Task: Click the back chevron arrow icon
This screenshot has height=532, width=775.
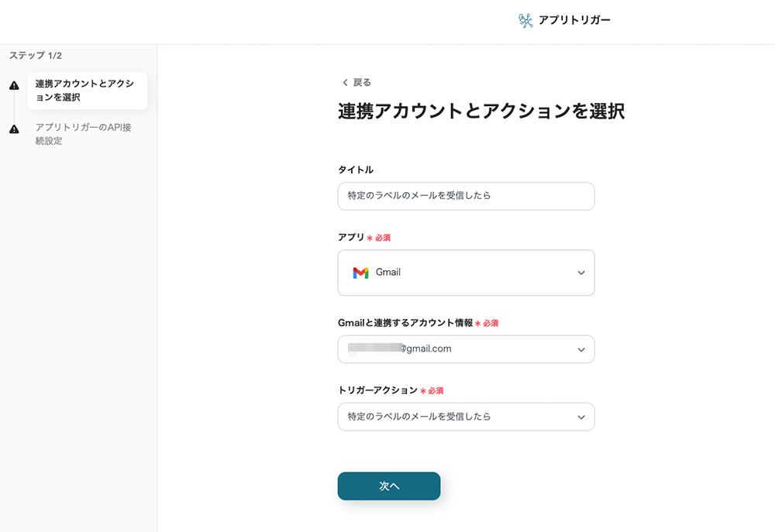Action: click(x=345, y=83)
